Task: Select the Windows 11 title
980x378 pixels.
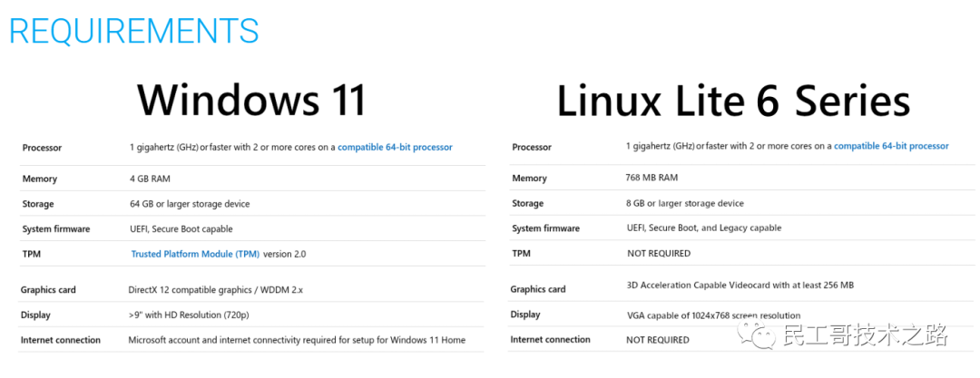Action: pos(251,99)
